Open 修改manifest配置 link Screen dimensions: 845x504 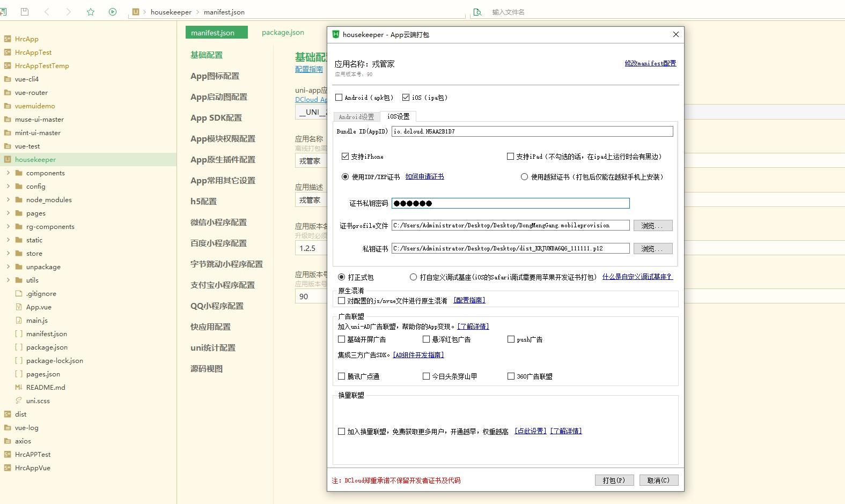tap(650, 63)
